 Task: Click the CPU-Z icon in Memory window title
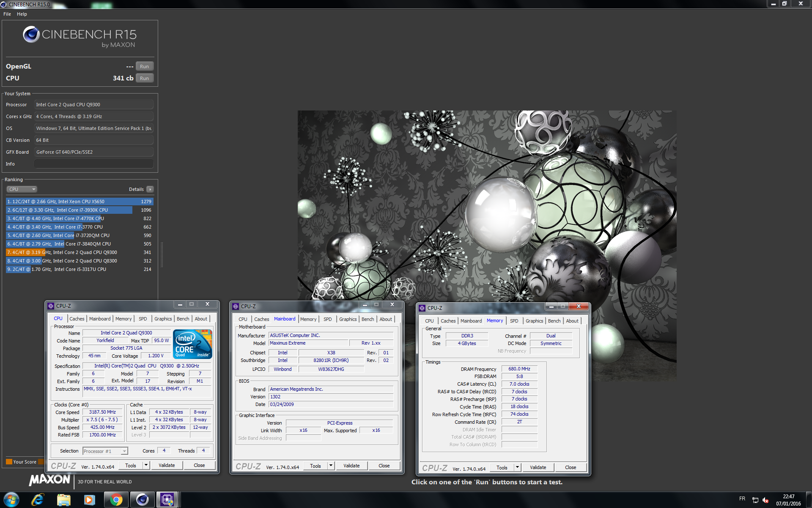[x=422, y=308]
